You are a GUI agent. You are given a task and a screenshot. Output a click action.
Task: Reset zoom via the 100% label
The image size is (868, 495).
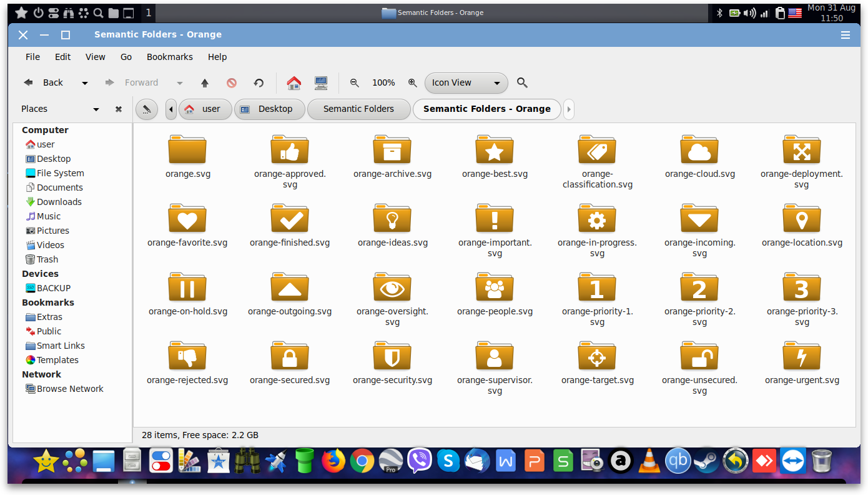tap(383, 82)
